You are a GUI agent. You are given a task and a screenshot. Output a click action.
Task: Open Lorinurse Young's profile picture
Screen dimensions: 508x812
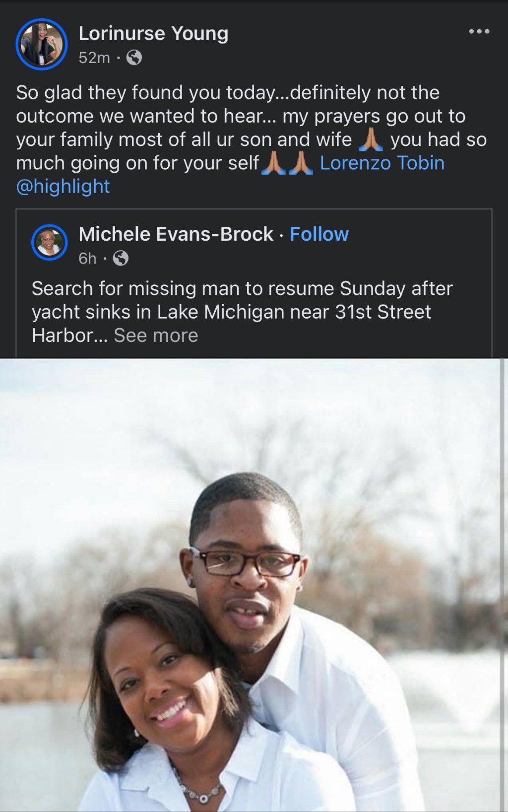(42, 44)
